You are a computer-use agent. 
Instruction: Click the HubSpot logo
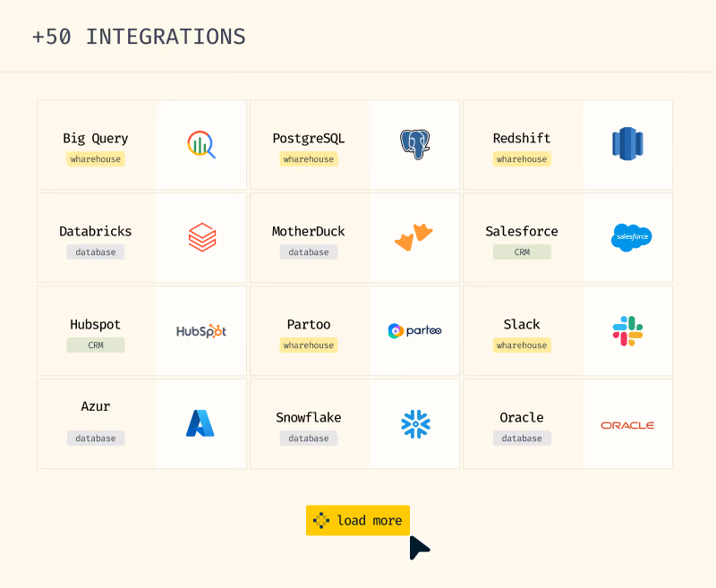click(x=201, y=331)
